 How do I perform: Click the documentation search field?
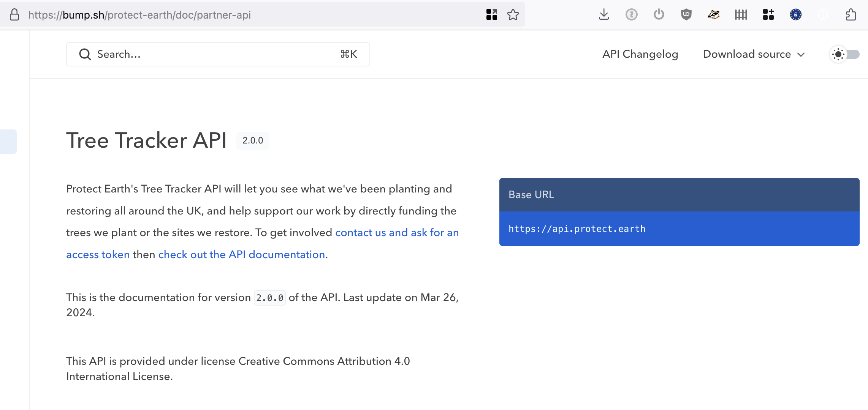coord(218,54)
